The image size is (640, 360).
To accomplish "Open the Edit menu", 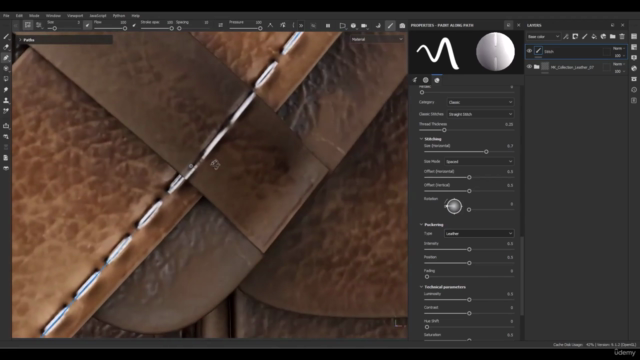I will (19, 16).
